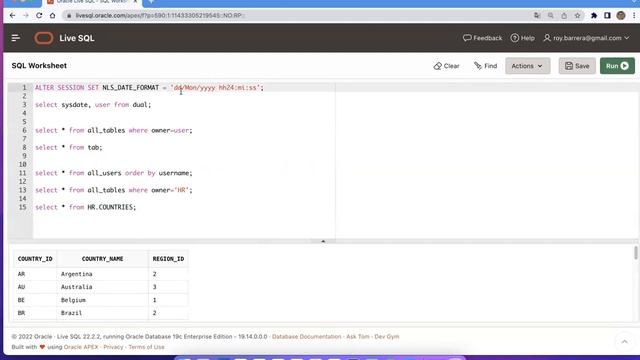Viewport: 640px width, 360px height.
Task: Click the all_users order by username line
Action: (x=113, y=173)
